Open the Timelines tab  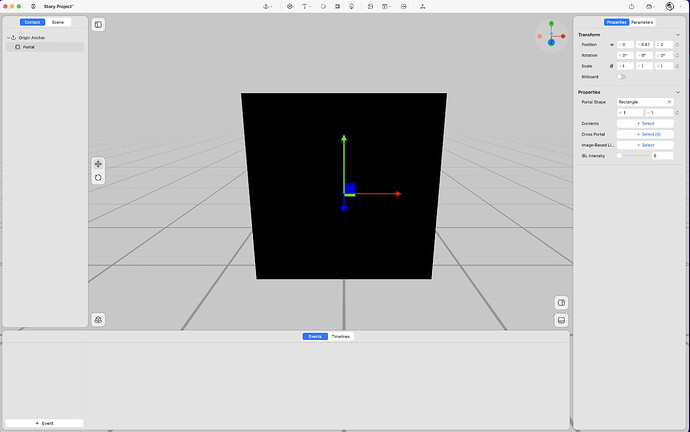(x=341, y=337)
